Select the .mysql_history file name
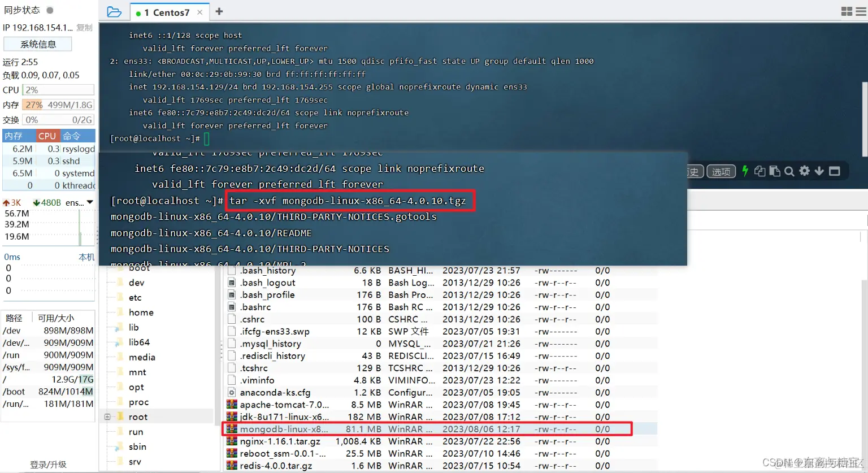The image size is (868, 473). click(x=270, y=344)
